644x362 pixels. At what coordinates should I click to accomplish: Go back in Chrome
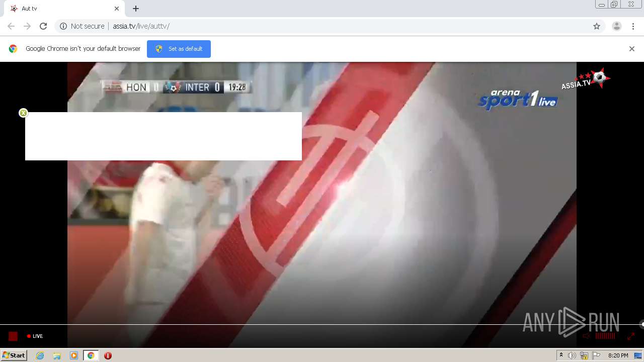(11, 26)
